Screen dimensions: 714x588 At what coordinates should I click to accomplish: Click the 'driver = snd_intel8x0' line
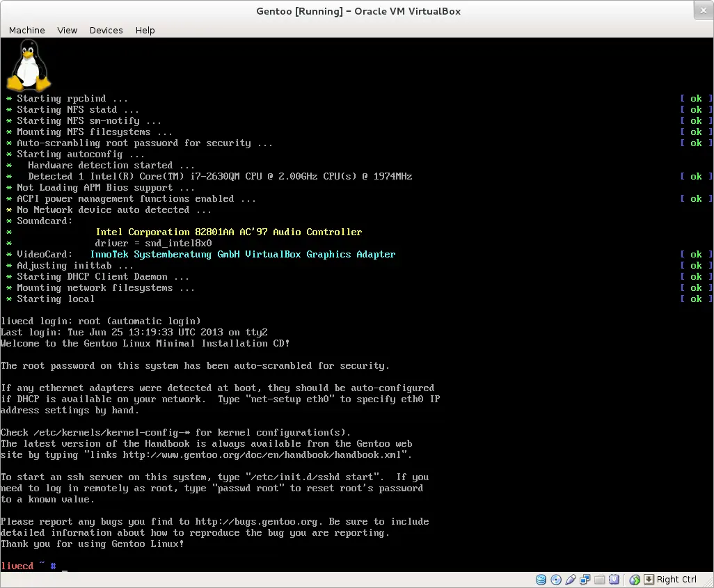[x=153, y=244]
